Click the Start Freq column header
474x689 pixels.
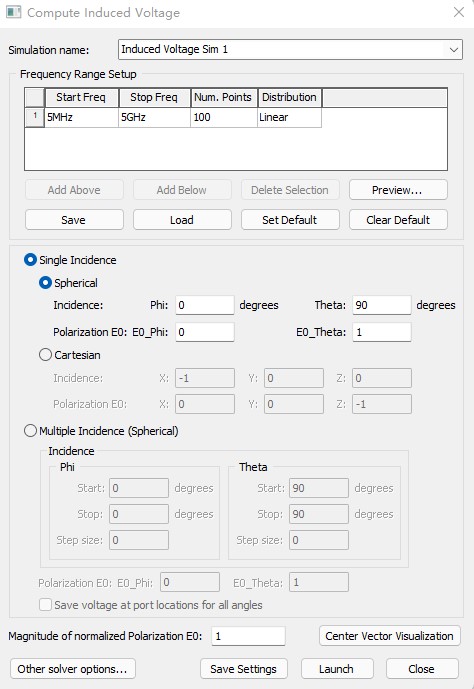[81, 97]
